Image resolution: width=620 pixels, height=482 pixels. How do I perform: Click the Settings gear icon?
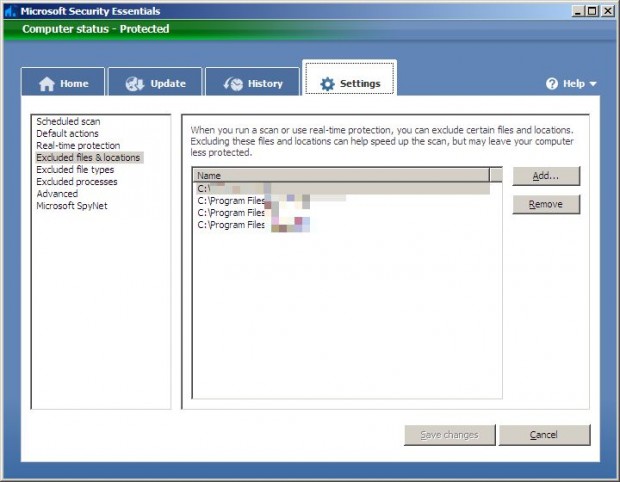327,84
